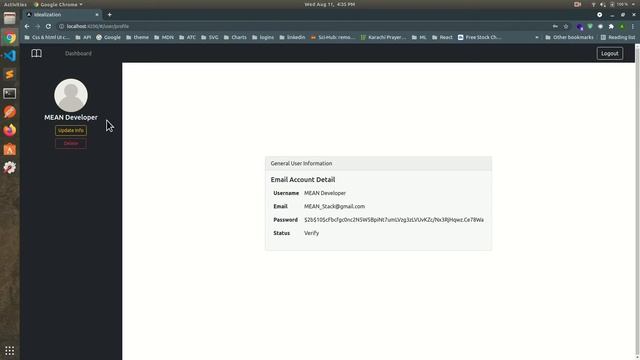640x360 pixels.
Task: Click the screen recording indicator in top bar
Action: click(577, 4)
